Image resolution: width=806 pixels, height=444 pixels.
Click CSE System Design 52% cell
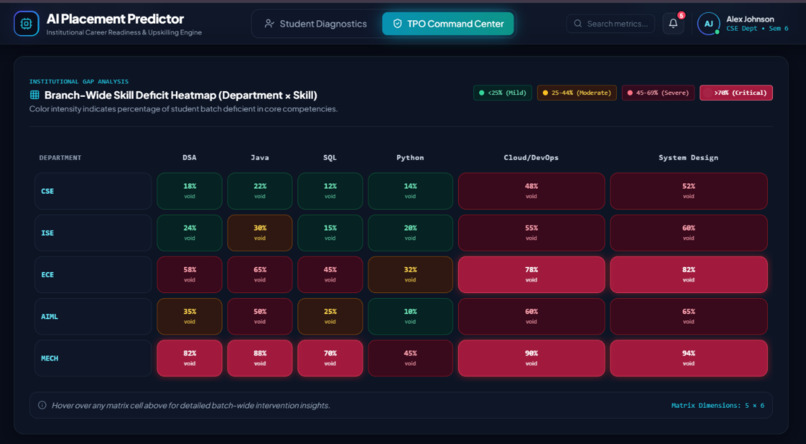pyautogui.click(x=688, y=191)
